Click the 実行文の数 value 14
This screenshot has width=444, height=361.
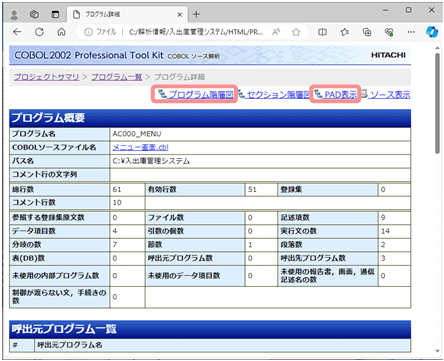click(385, 231)
